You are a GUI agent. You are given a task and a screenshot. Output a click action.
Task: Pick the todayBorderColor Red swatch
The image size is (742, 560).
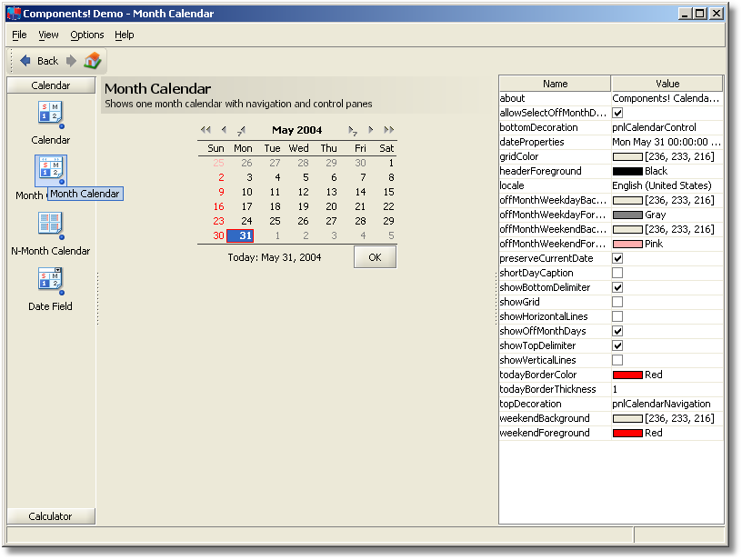coord(627,375)
